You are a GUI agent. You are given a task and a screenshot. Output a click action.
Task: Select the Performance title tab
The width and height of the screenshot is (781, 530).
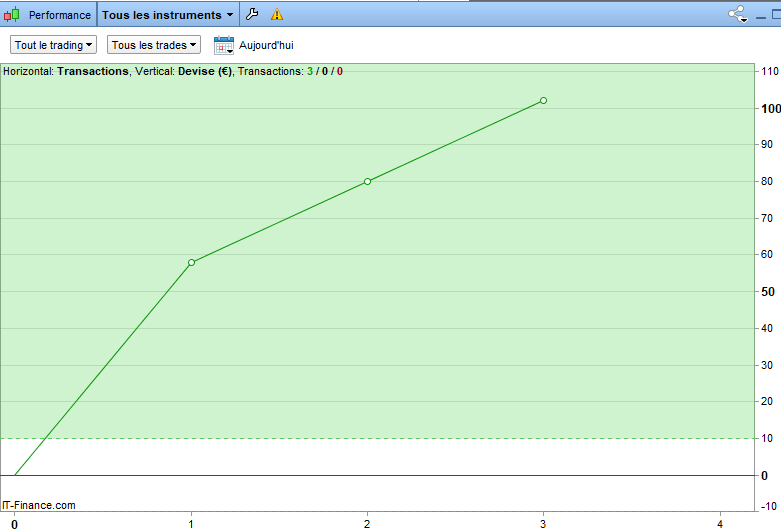pos(60,15)
